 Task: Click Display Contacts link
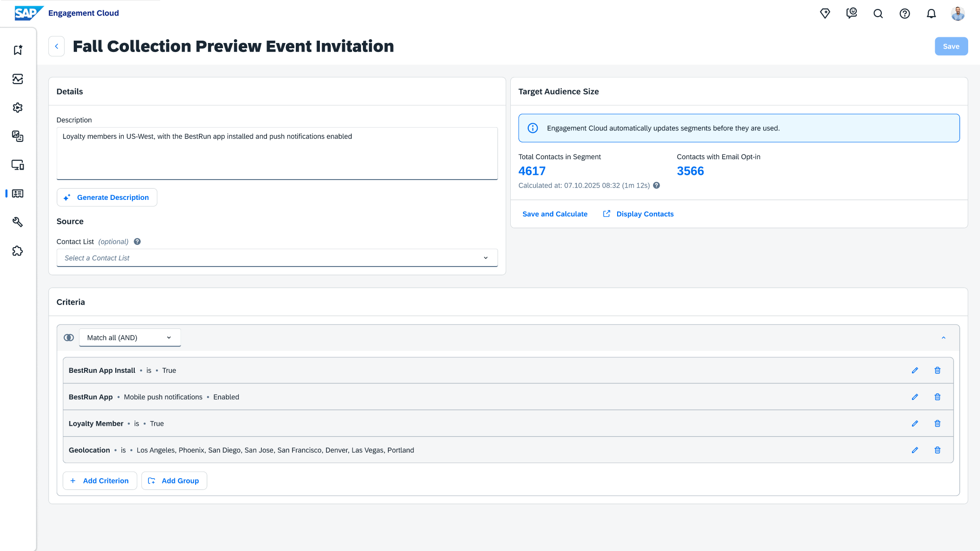coord(638,214)
